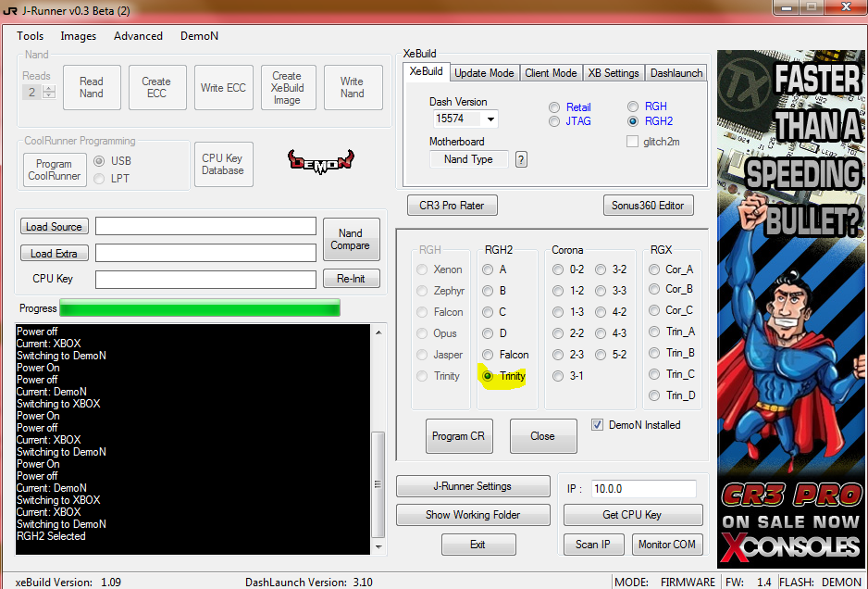868x589 pixels.
Task: Switch to the Client Mode tab
Action: click(551, 73)
